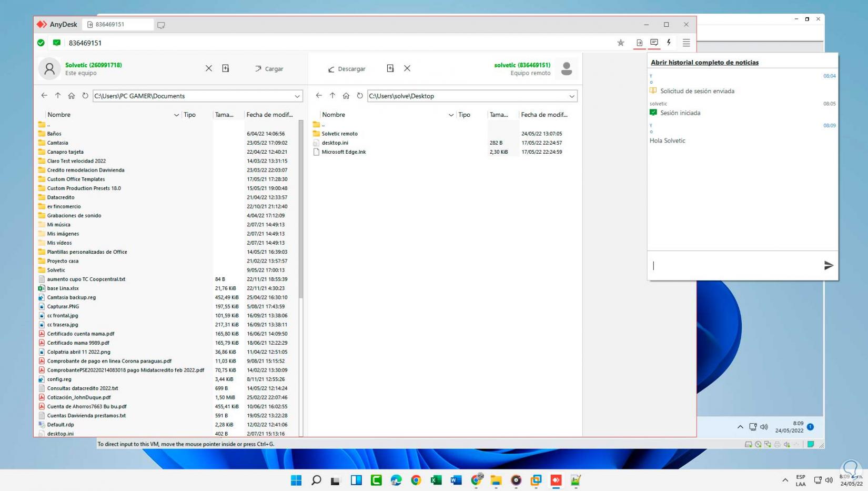
Task: Open Nombre column chevron in local panel
Action: pos(176,115)
